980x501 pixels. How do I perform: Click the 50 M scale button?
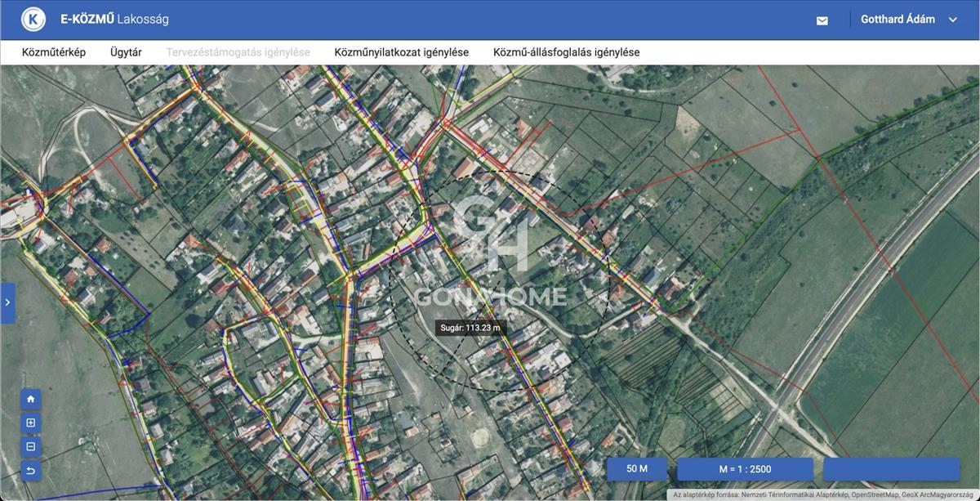[x=637, y=469]
